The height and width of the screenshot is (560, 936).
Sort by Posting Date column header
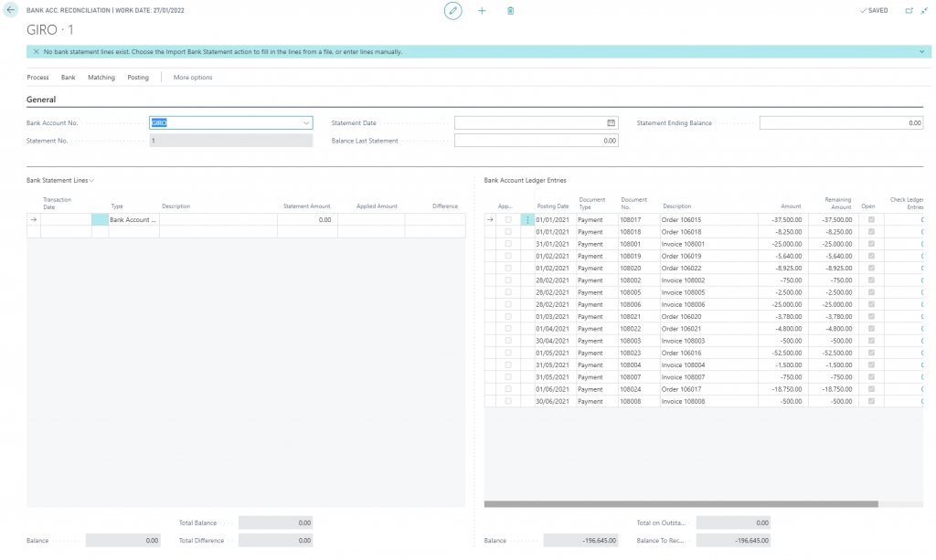[553, 206]
